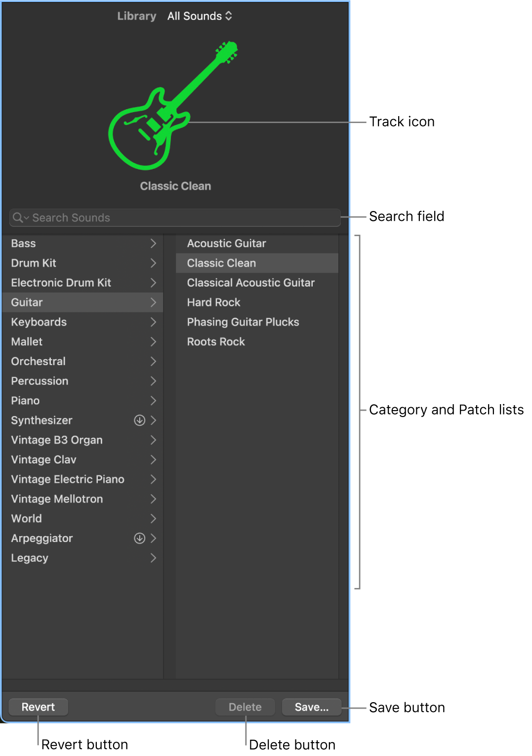The image size is (532, 756).
Task: Delete the selected patch
Action: pos(245,707)
